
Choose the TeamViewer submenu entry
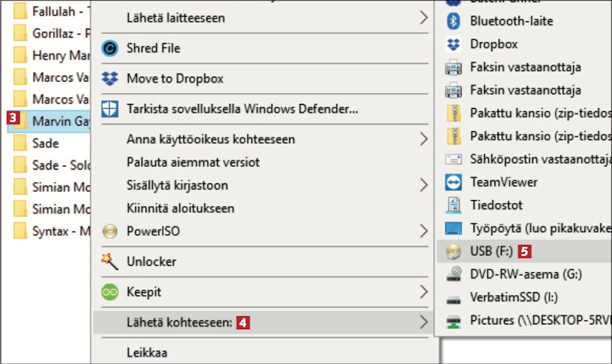(x=524, y=182)
